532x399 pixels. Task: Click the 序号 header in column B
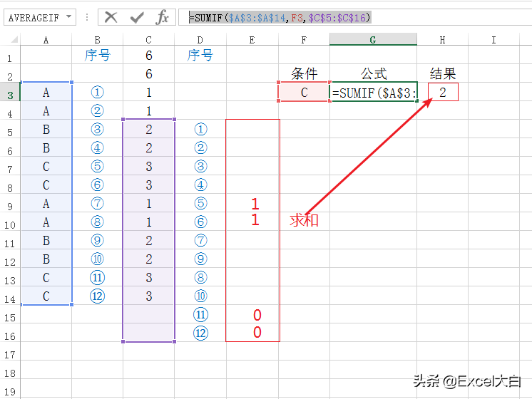coord(98,55)
